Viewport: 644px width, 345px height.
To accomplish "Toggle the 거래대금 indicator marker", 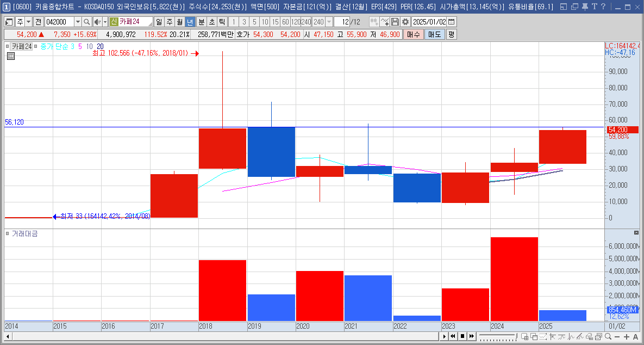I will (x=8, y=233).
